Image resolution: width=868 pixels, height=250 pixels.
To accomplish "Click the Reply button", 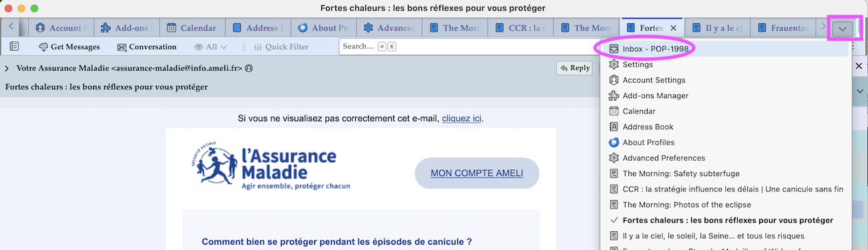I will (575, 68).
